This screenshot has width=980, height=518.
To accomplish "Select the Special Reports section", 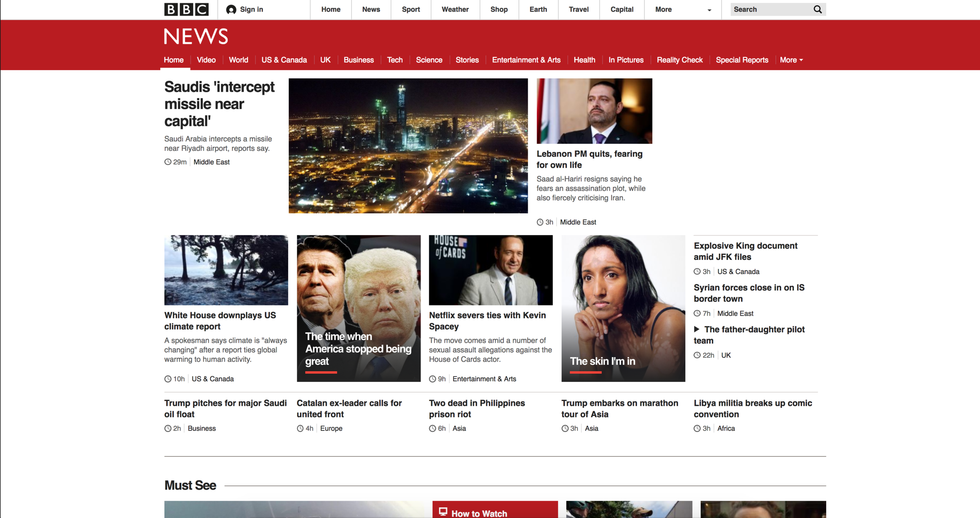I will (742, 60).
